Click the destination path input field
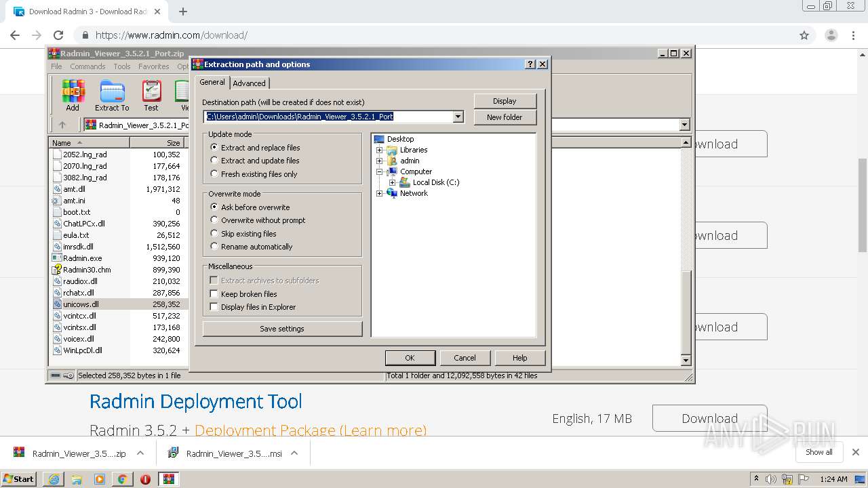This screenshot has height=488, width=868. (329, 117)
